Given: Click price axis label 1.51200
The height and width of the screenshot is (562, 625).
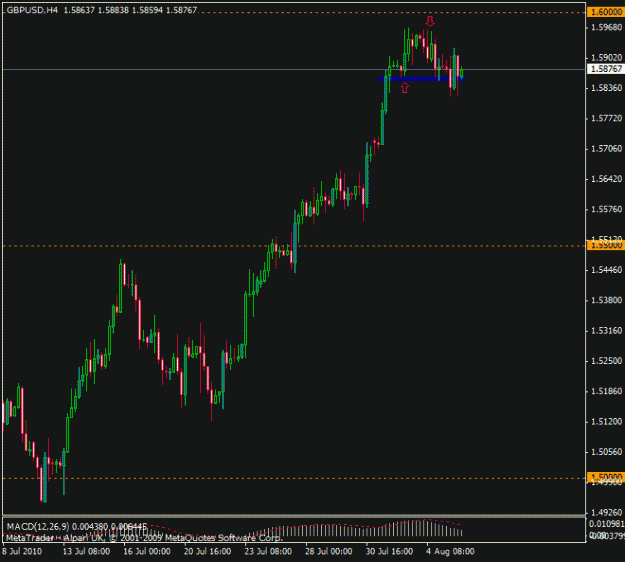Looking at the screenshot, I should pyautogui.click(x=607, y=421).
